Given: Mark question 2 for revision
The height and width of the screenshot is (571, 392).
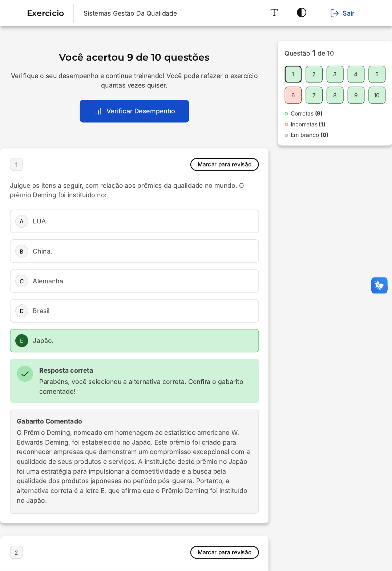Looking at the screenshot, I should coord(224,552).
